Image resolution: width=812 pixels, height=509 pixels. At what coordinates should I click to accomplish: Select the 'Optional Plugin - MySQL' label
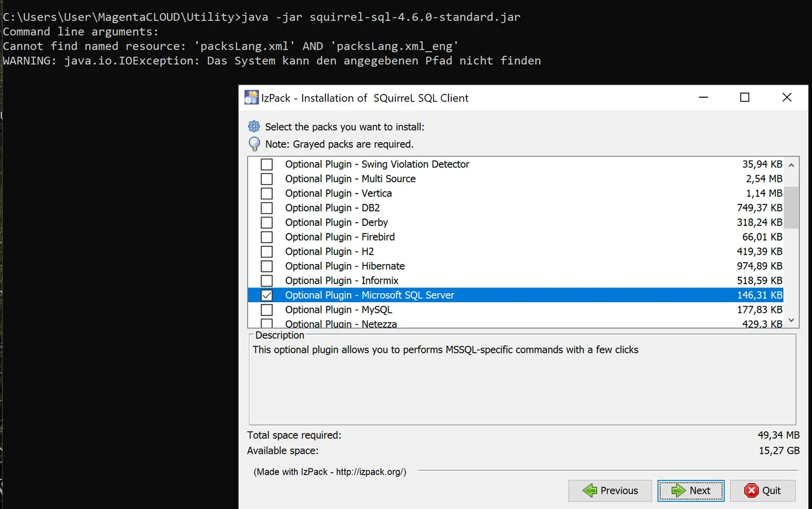click(339, 310)
